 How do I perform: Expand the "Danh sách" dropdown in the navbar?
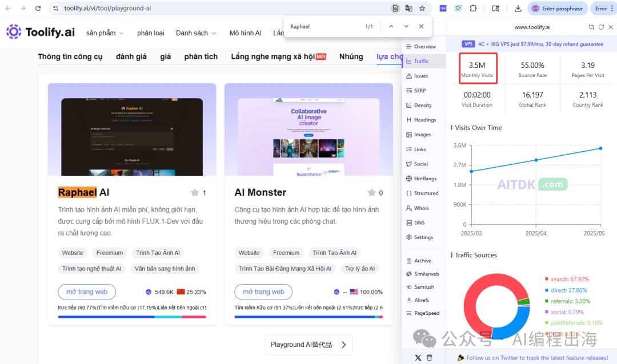196,33
